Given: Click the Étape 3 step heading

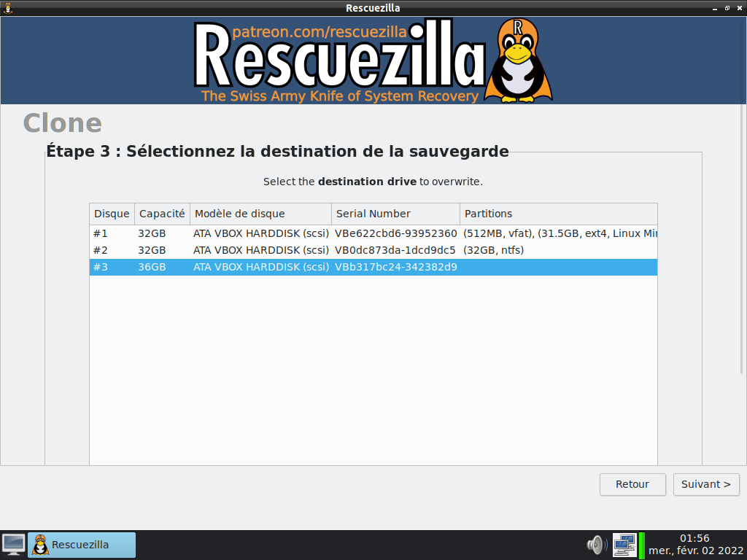Looking at the screenshot, I should tap(278, 152).
